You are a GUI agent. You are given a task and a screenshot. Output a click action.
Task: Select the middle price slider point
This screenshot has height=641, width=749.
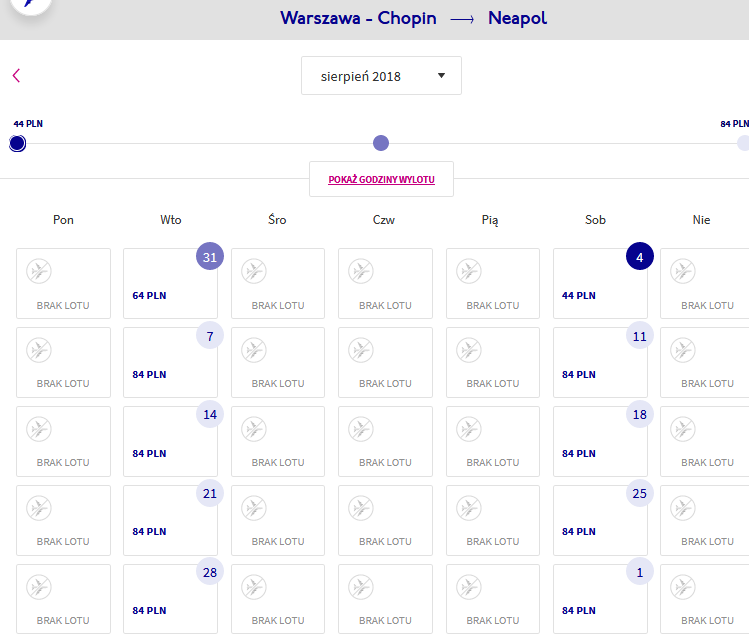[381, 143]
